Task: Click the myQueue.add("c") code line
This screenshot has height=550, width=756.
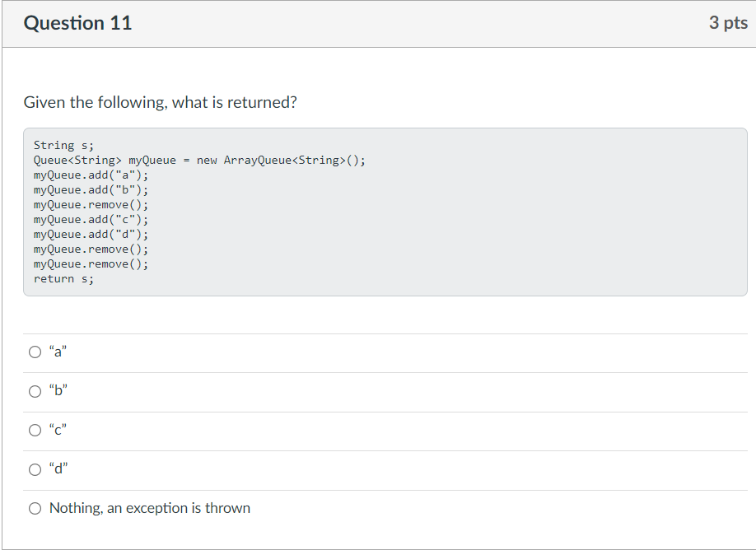Action: click(x=91, y=219)
